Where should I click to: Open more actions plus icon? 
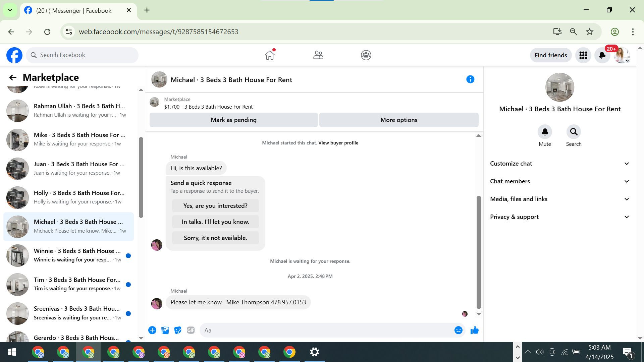point(152,330)
